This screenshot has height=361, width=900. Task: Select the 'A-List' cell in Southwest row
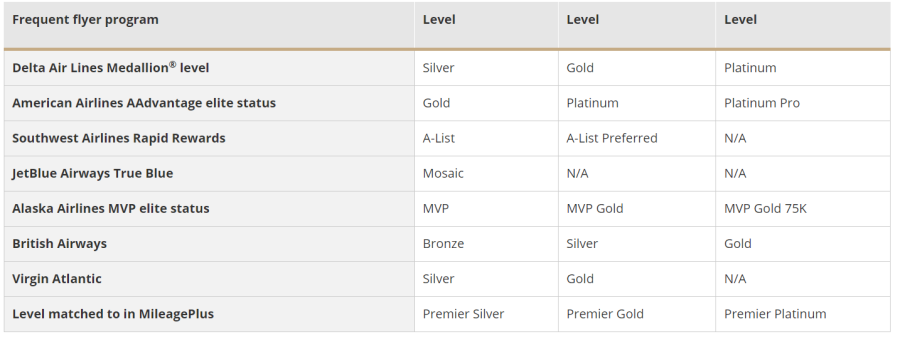[x=486, y=138]
